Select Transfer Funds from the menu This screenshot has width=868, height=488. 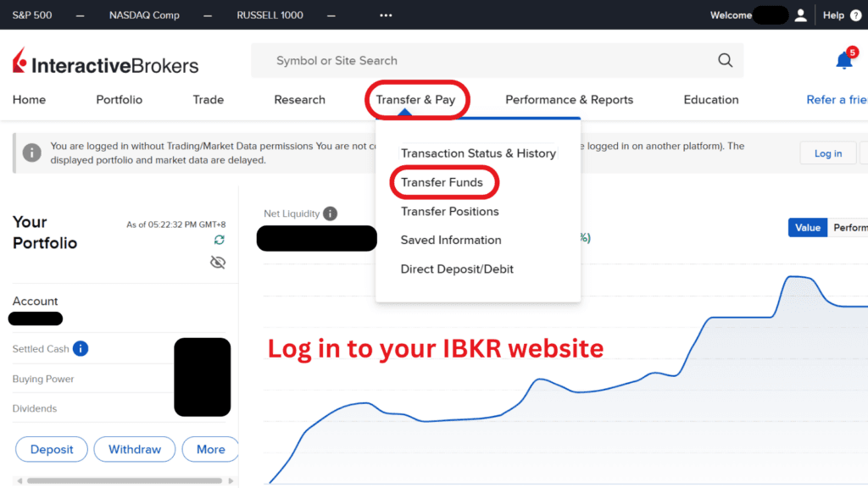pos(443,182)
